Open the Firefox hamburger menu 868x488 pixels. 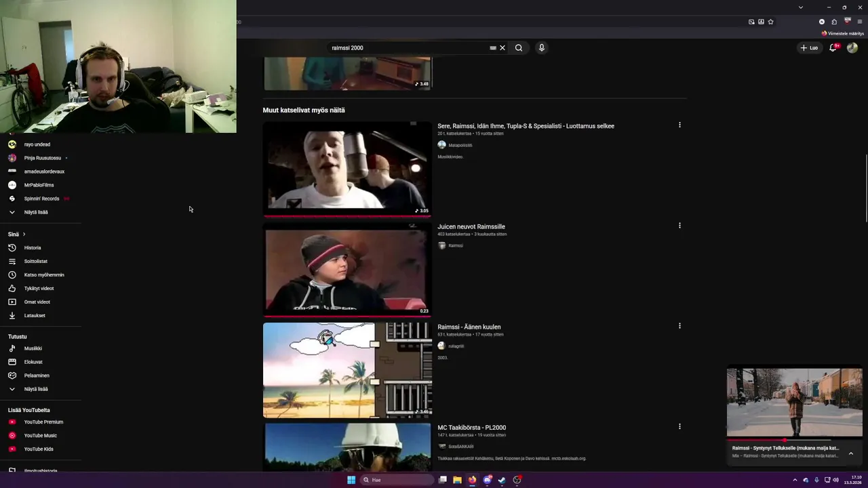[859, 22]
